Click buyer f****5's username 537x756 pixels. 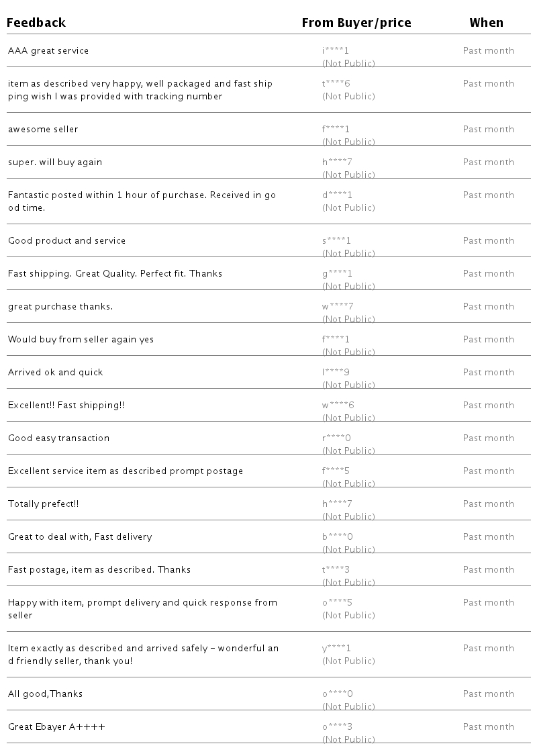tap(336, 471)
